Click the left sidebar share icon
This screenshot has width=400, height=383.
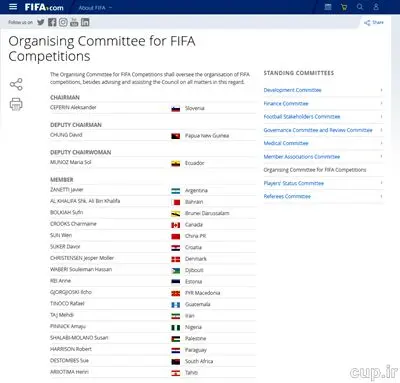pyautogui.click(x=16, y=84)
